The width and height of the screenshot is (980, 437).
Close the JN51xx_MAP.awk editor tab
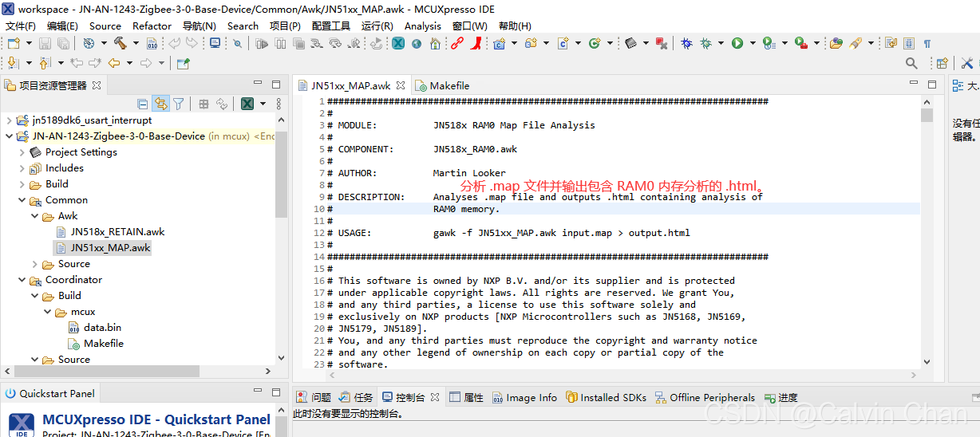coord(401,85)
